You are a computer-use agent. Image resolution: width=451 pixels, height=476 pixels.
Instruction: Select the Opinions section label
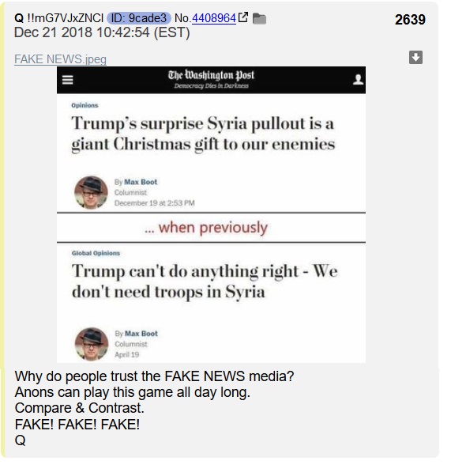85,105
